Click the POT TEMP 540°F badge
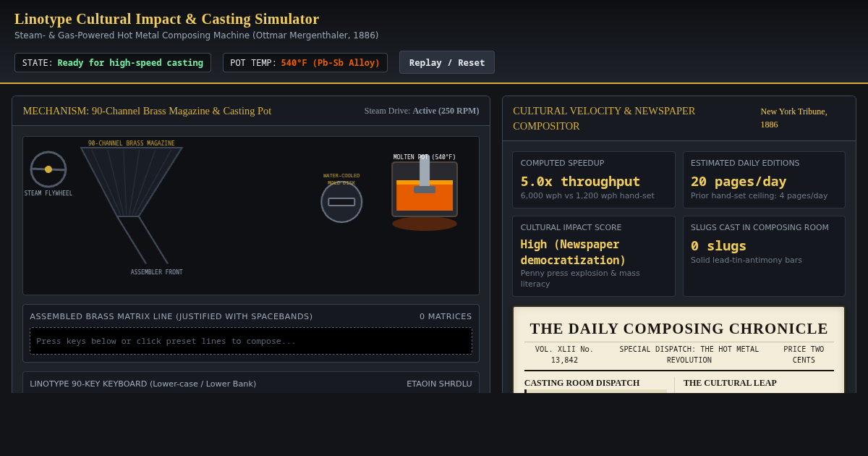 (x=305, y=63)
